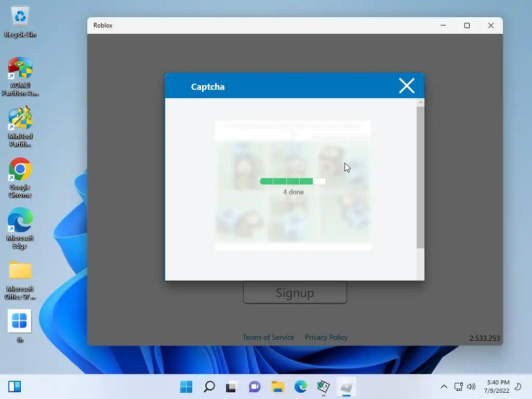
Task: Open Microsoft Edge from the taskbar
Action: [301, 387]
